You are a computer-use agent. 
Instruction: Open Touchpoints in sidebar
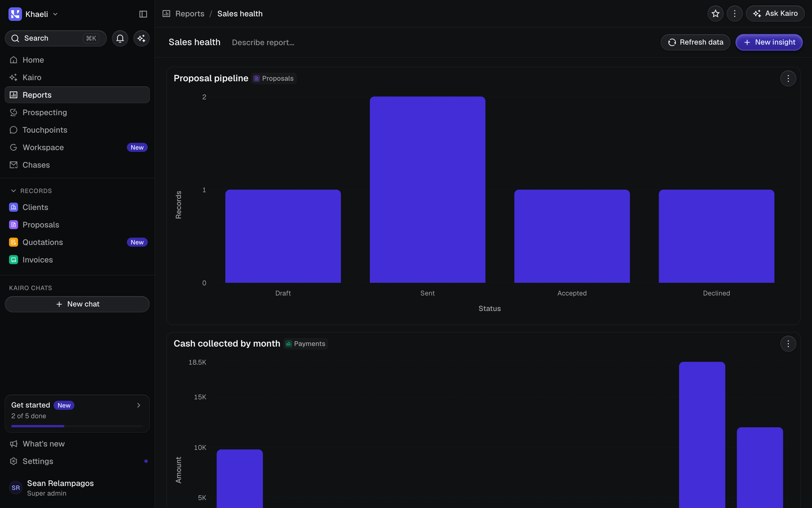pyautogui.click(x=77, y=130)
